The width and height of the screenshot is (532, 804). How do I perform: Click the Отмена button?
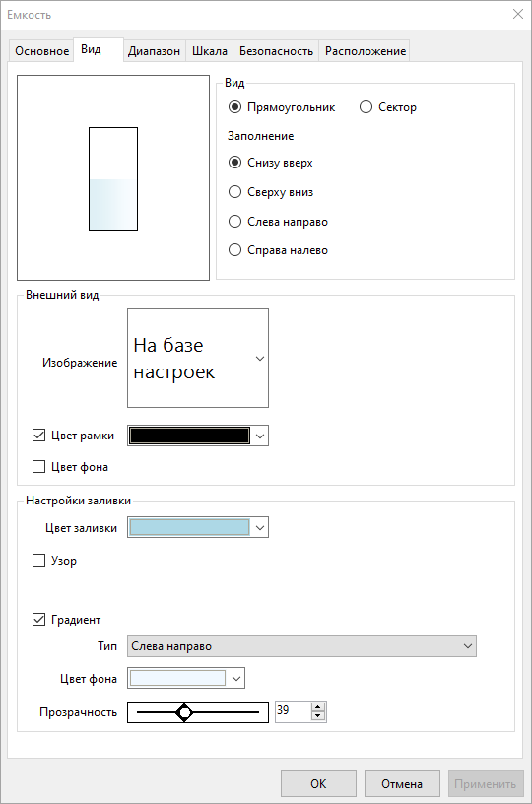coord(402,784)
